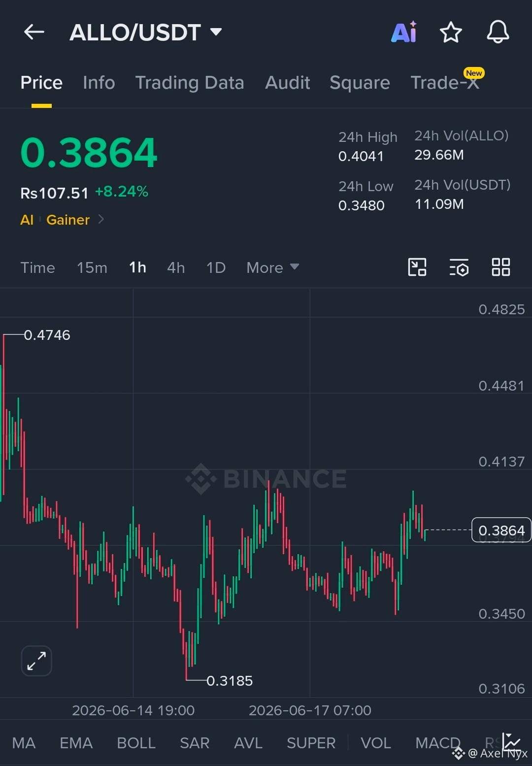
Task: Open the chart drawing tools icon
Action: 417,267
